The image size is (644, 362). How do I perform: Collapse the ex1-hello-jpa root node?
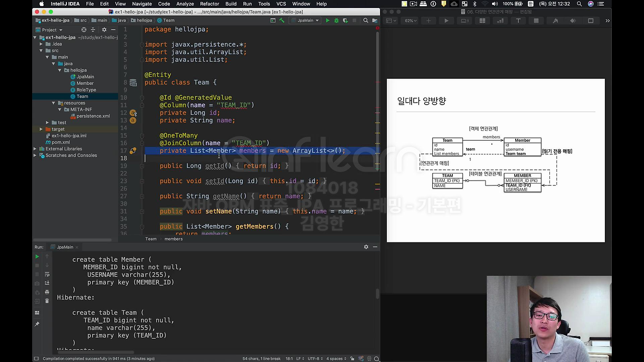pyautogui.click(x=36, y=37)
